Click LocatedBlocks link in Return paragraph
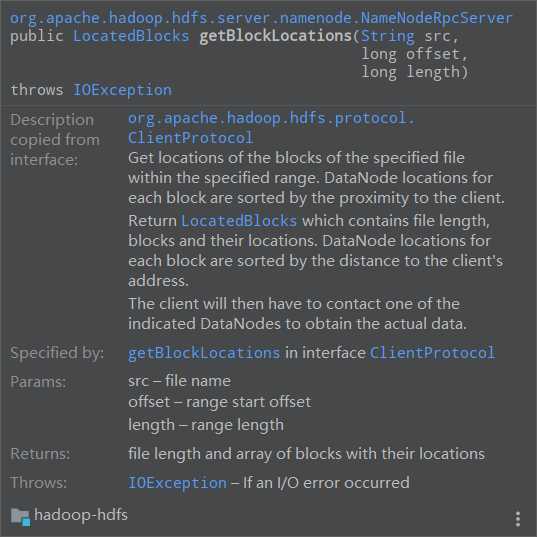The height and width of the screenshot is (537, 537). (x=239, y=221)
